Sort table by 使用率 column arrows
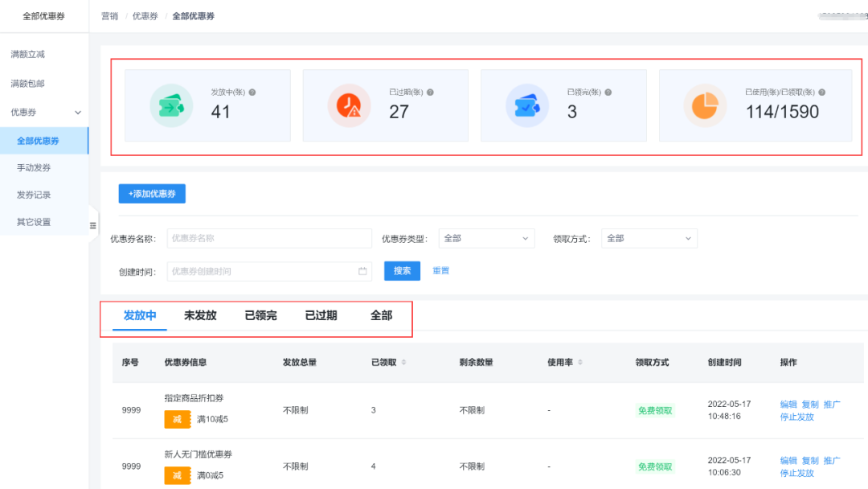The width and height of the screenshot is (868, 489). (x=580, y=362)
